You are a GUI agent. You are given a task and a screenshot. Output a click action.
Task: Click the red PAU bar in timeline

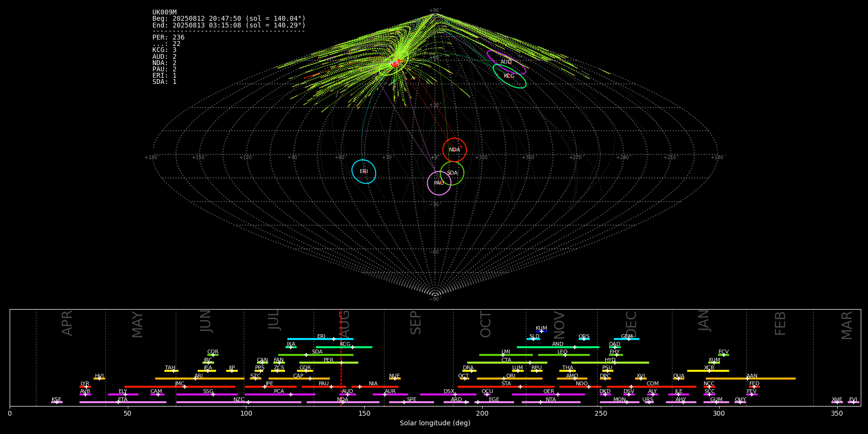pyautogui.click(x=324, y=386)
